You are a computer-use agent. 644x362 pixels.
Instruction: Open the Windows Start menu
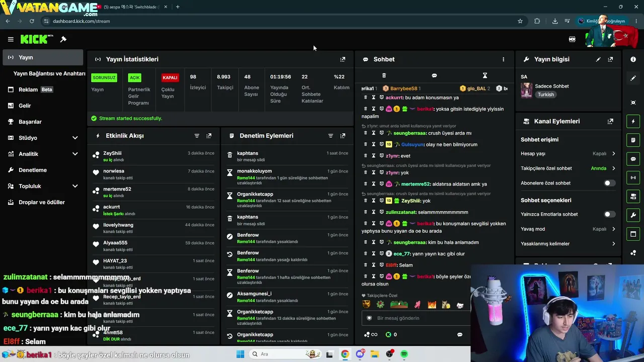coord(240,354)
